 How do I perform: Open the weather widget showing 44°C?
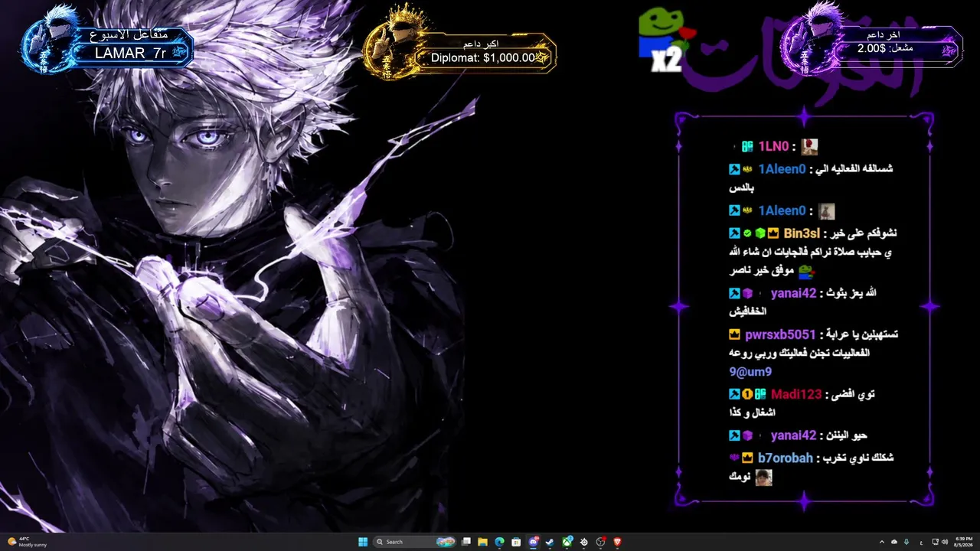click(x=28, y=542)
